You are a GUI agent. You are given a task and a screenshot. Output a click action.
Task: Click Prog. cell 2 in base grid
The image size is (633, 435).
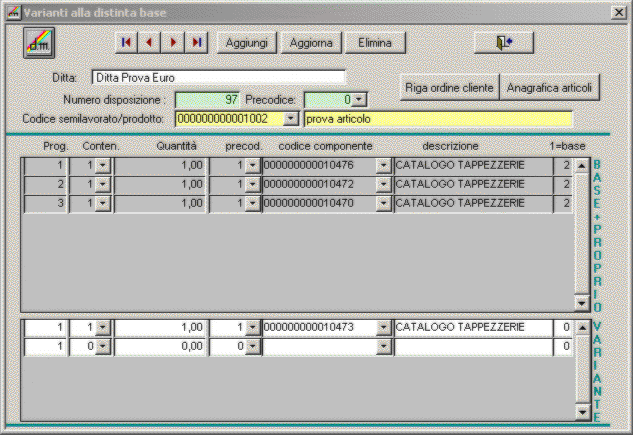point(46,184)
